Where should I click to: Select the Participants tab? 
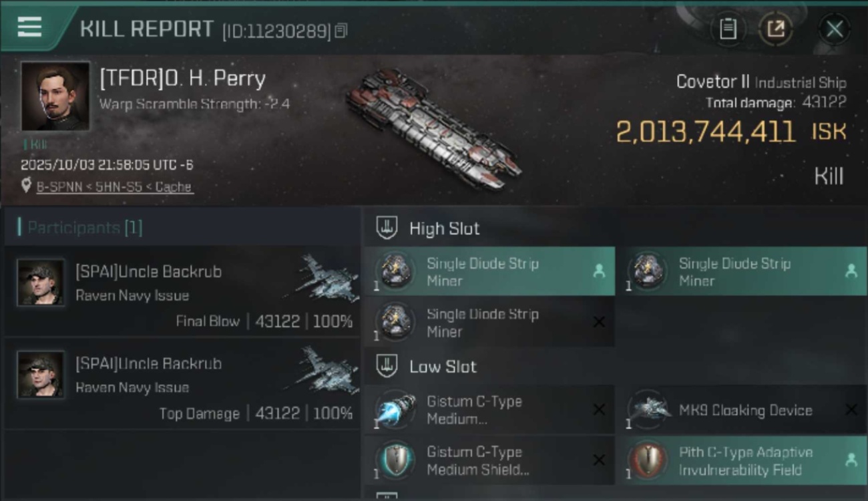pos(80,227)
